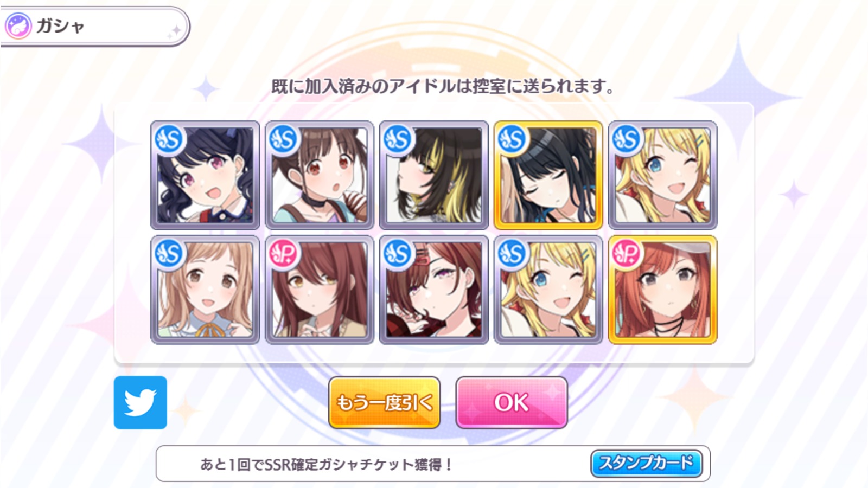Select the red-haired idol with hair clips

pos(434,290)
